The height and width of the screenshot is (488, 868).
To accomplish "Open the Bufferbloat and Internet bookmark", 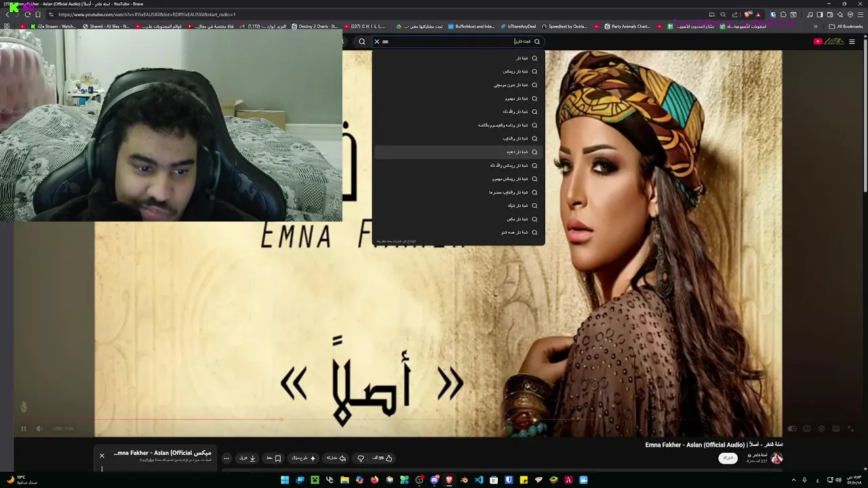I will (471, 26).
